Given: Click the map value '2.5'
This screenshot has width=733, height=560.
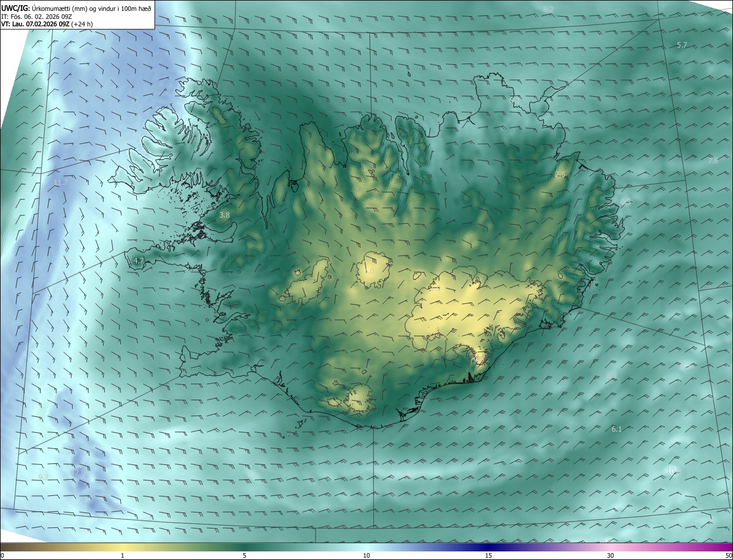Looking at the screenshot, I should 560,174.
